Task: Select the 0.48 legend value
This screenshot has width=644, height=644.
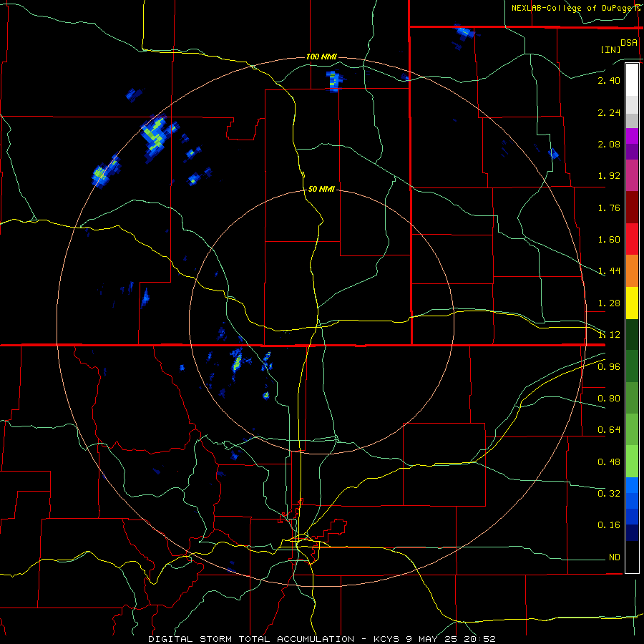Action: tap(609, 462)
